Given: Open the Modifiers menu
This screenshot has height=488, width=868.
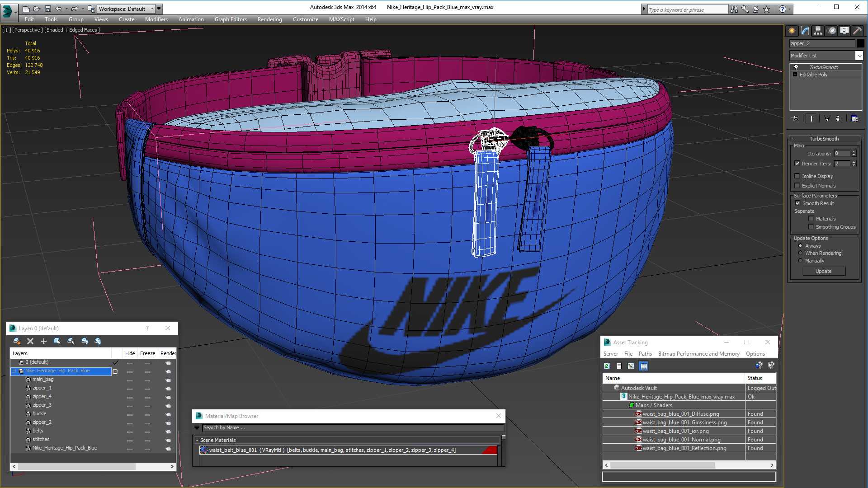Looking at the screenshot, I should [156, 19].
